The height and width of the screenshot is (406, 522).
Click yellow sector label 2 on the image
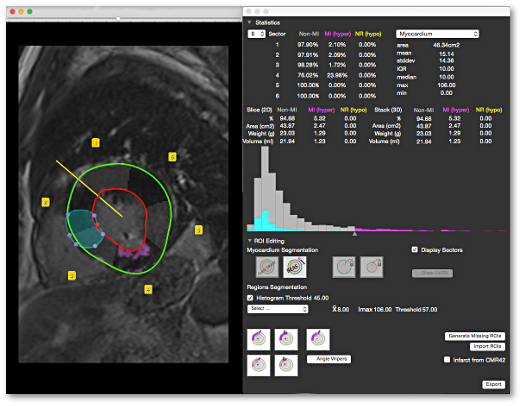[46, 202]
